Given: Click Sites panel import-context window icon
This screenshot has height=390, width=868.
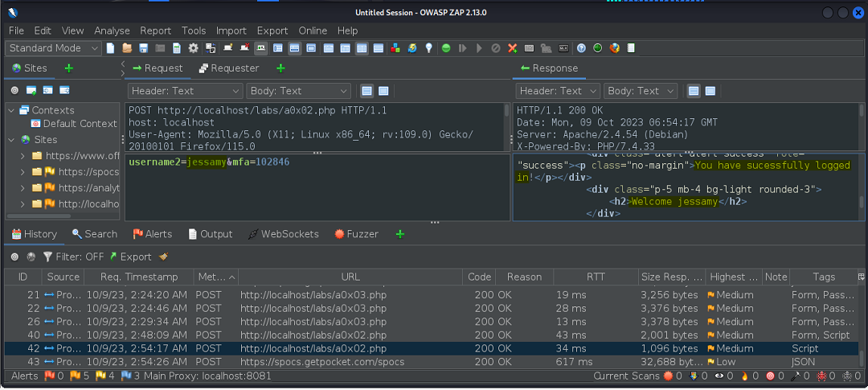Looking at the screenshot, I should (x=47, y=90).
